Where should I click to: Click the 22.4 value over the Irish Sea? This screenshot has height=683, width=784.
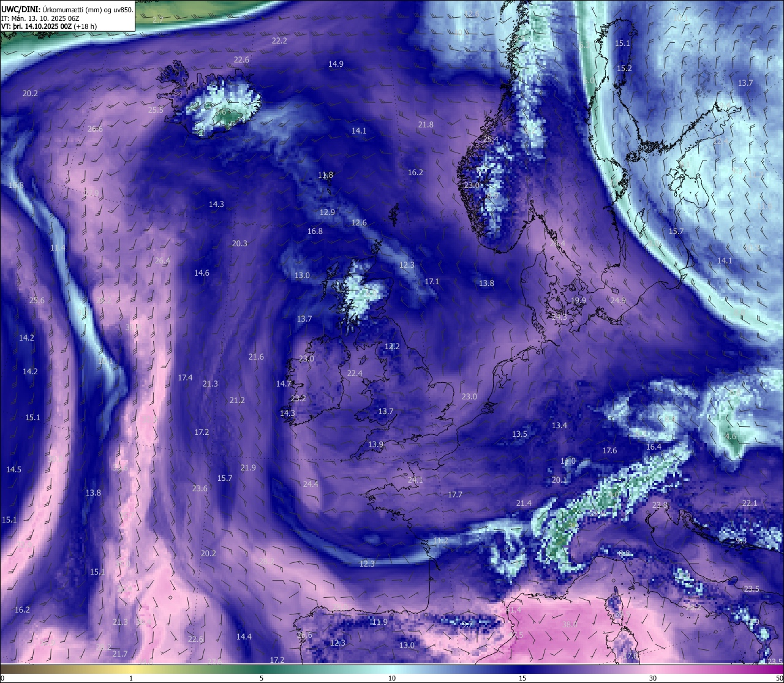[355, 374]
